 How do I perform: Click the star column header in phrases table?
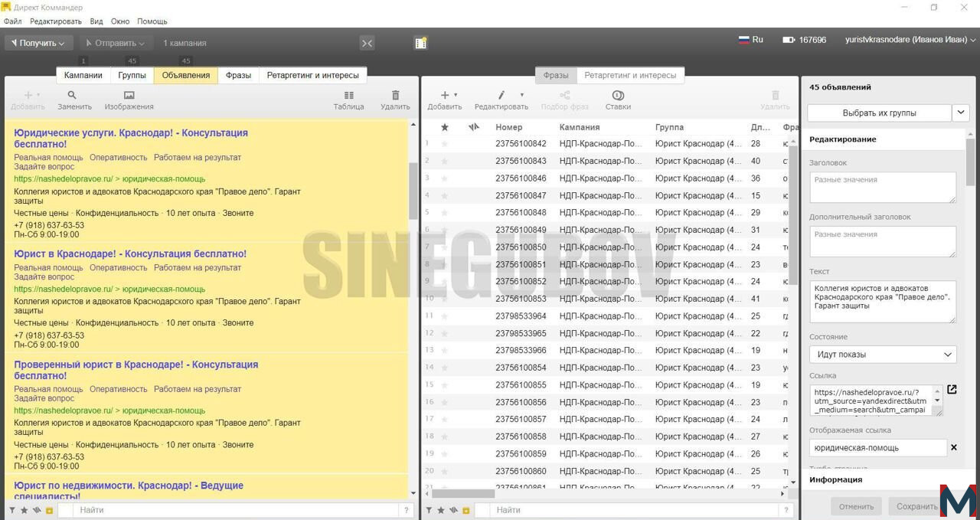coord(444,127)
